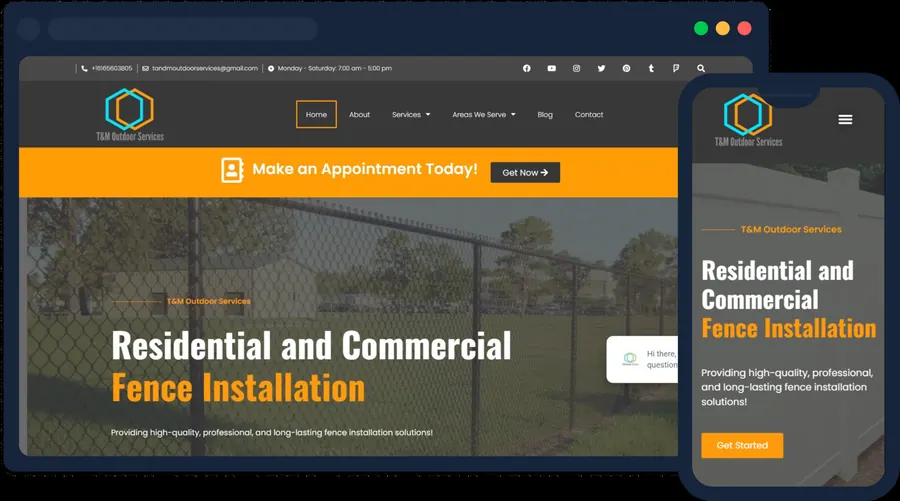Open the Blog menu item
900x501 pixels.
545,115
